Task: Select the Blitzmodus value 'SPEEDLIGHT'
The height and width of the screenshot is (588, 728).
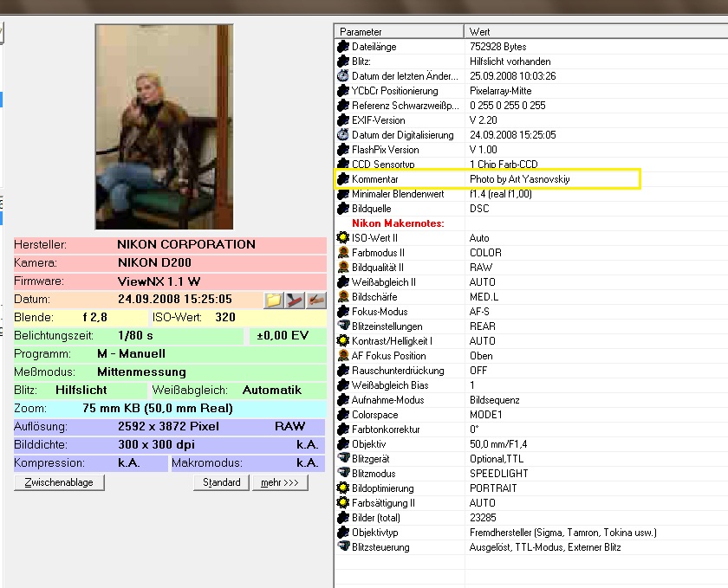Action: click(498, 474)
